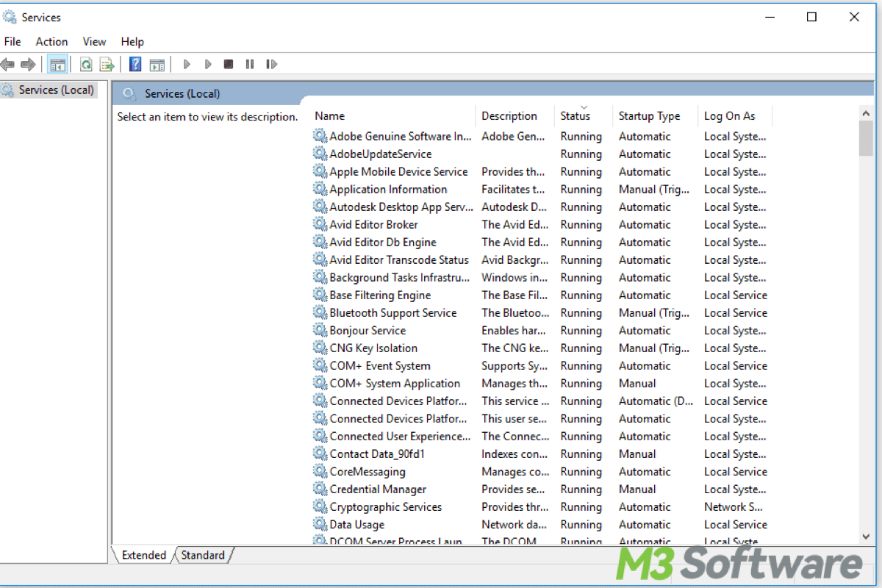Click the 'Windows in...' description cell
Screen dimensions: 882x588
pos(514,277)
